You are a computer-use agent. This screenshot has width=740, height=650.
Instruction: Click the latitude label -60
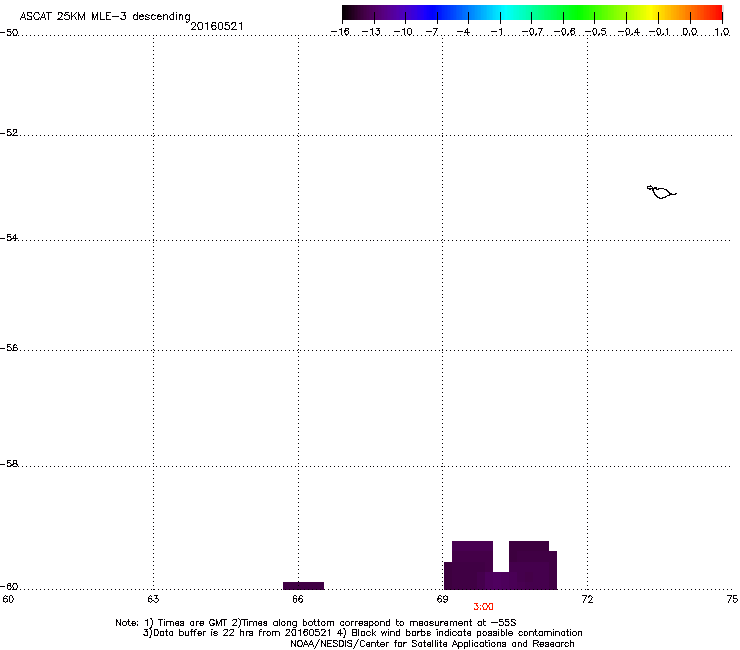(9, 586)
